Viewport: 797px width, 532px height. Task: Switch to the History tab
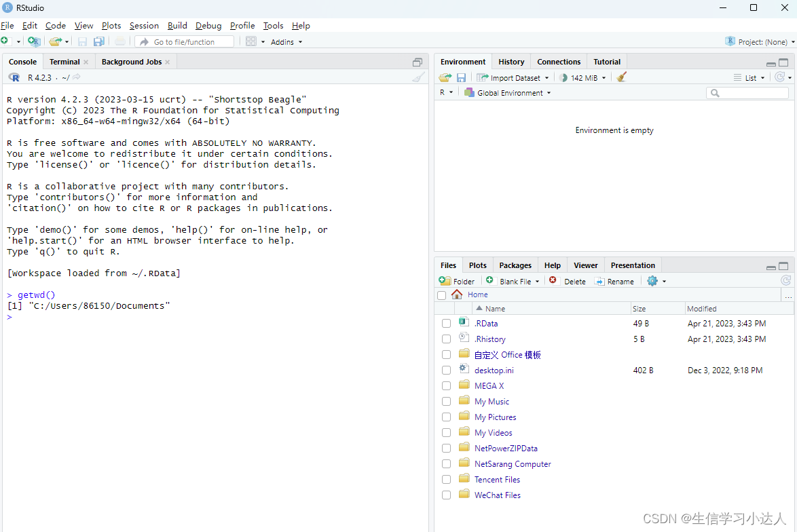click(x=511, y=61)
